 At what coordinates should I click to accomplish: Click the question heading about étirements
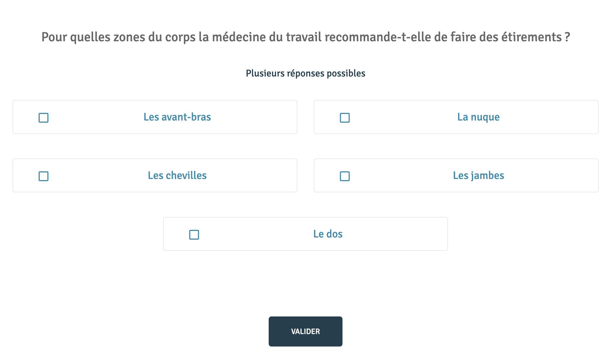(305, 37)
